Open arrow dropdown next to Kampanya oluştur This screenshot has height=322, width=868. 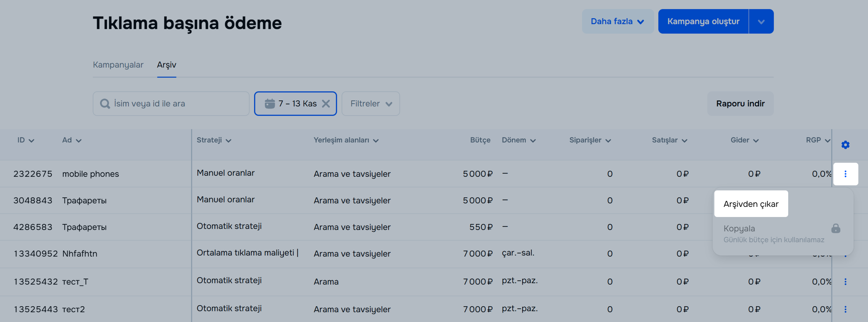click(x=761, y=21)
